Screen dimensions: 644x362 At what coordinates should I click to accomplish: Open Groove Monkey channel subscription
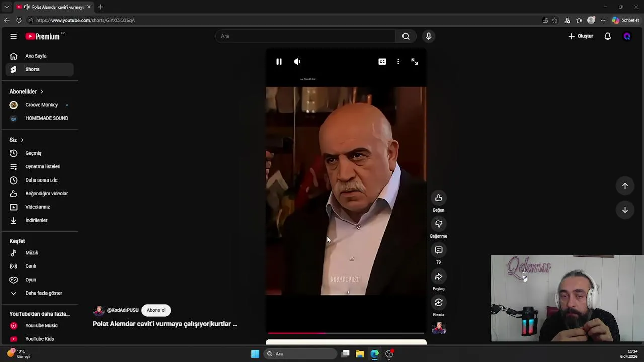point(39,105)
